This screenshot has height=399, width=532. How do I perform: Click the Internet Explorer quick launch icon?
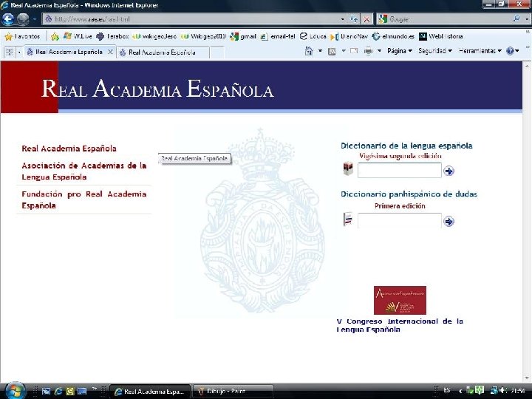pyautogui.click(x=58, y=392)
